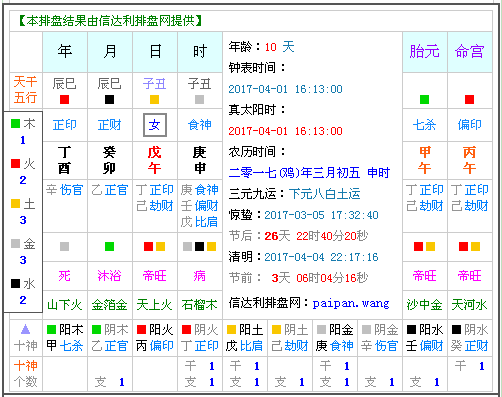Click the black square beside 阴水
502x397 pixels.
point(456,330)
